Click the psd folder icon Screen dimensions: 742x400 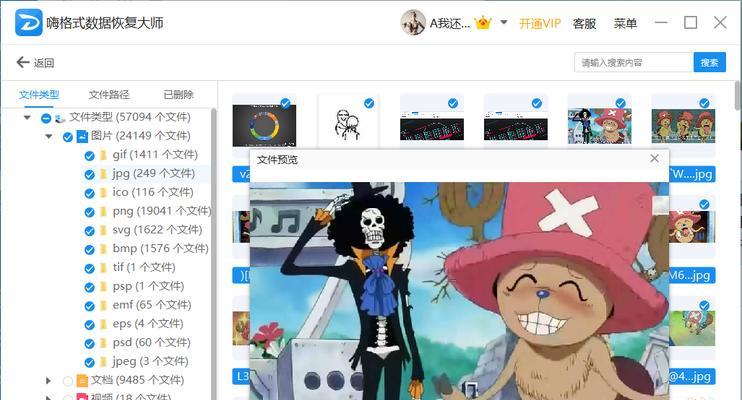[103, 343]
